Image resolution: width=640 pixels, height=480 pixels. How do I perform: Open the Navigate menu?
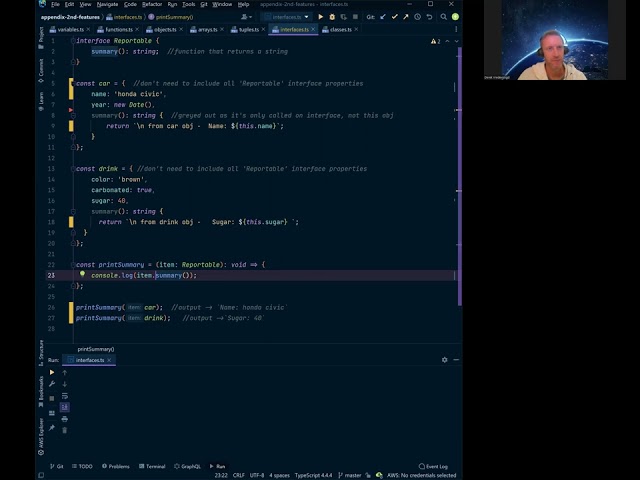(107, 4)
